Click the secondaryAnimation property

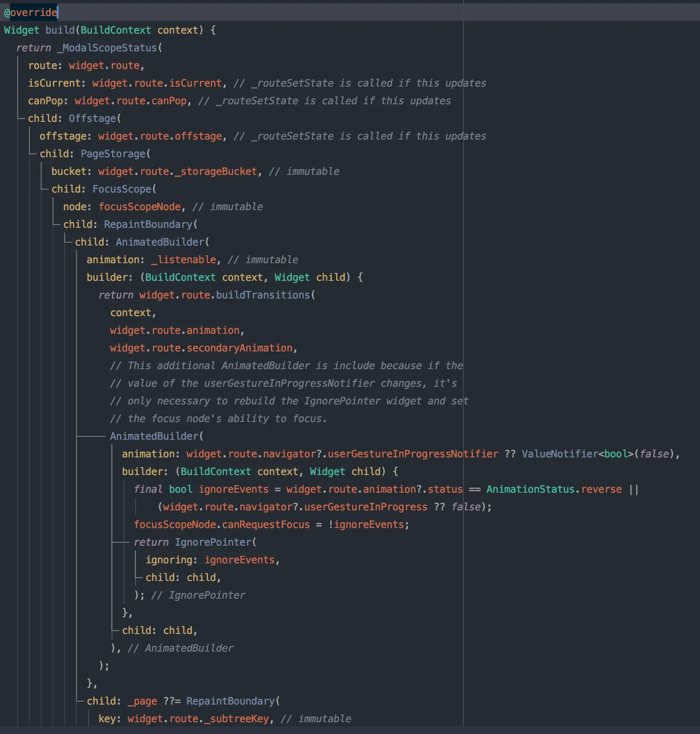click(x=239, y=348)
